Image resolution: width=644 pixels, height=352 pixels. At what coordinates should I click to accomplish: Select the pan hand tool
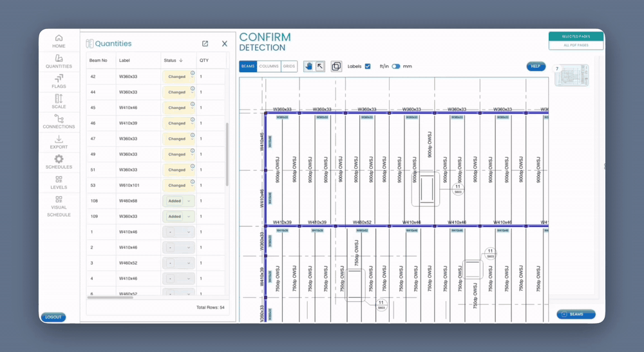308,66
